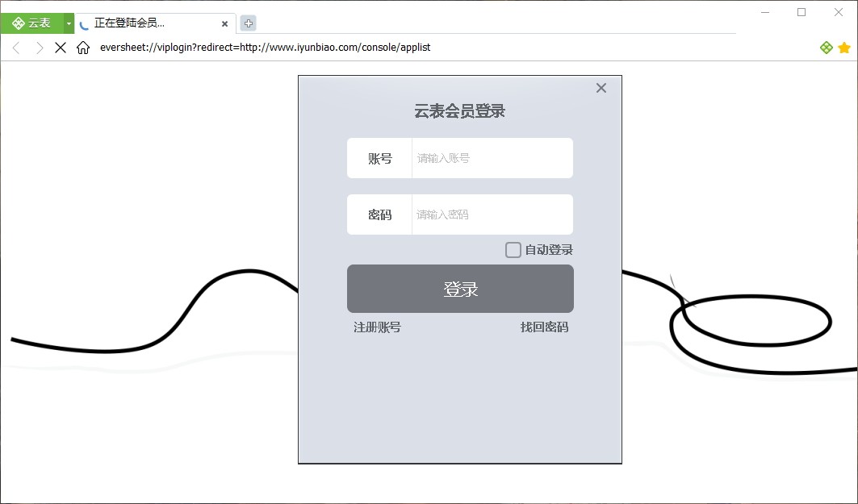The image size is (858, 504).
Task: Go to home page icon
Action: (x=83, y=48)
